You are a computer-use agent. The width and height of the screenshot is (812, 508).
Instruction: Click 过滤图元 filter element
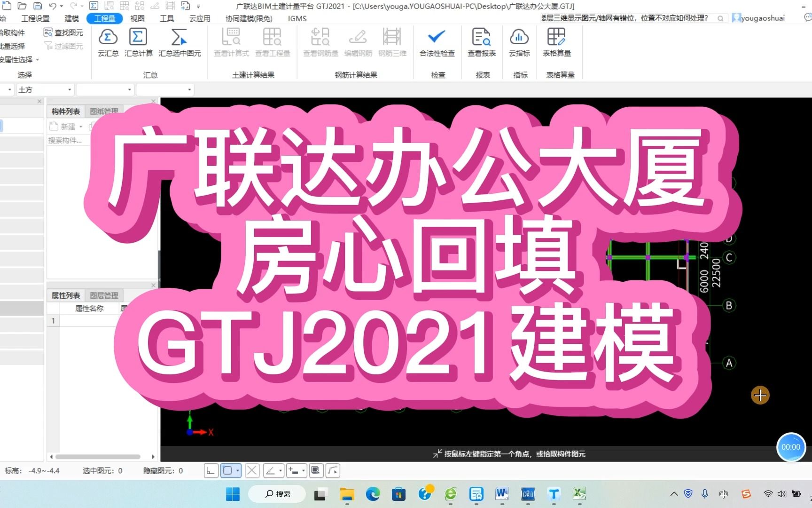pos(63,46)
